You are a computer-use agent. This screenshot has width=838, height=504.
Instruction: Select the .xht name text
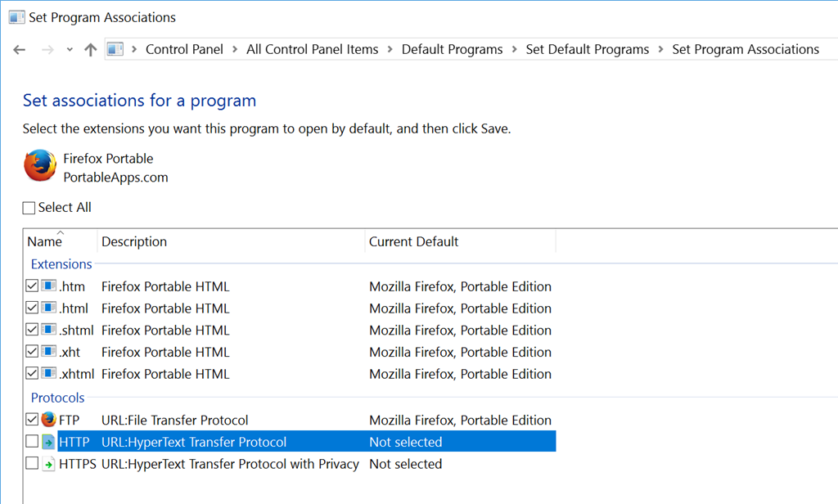[x=70, y=352]
